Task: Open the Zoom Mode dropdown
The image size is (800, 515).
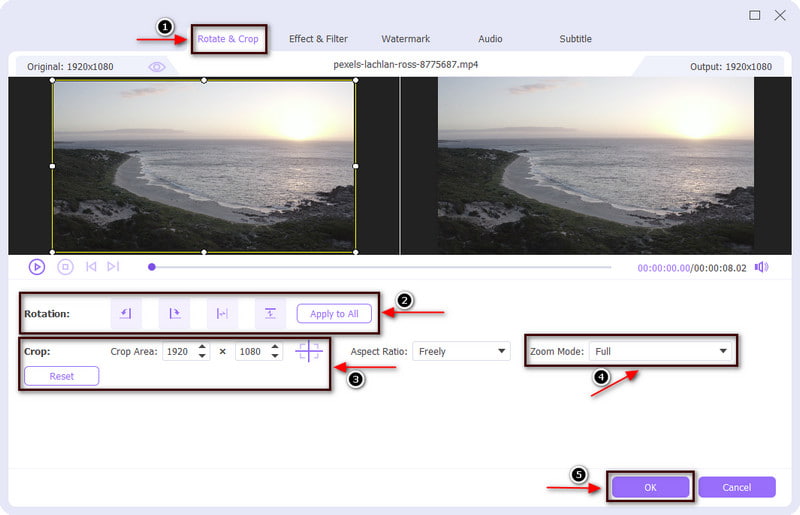Action: click(660, 351)
